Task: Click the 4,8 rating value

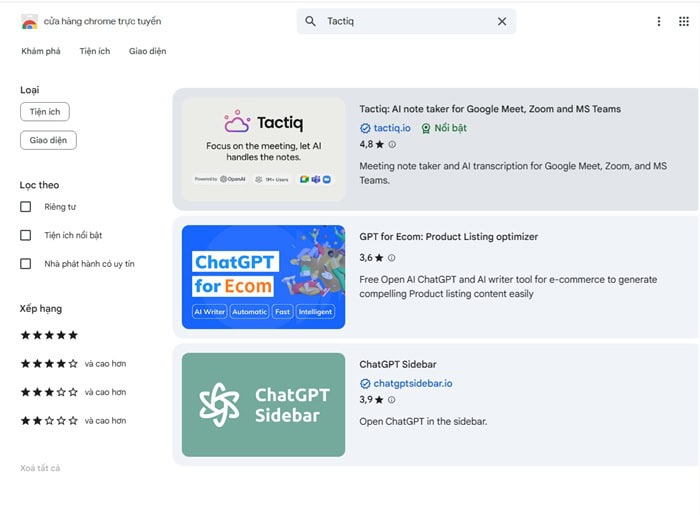Action: click(x=366, y=144)
